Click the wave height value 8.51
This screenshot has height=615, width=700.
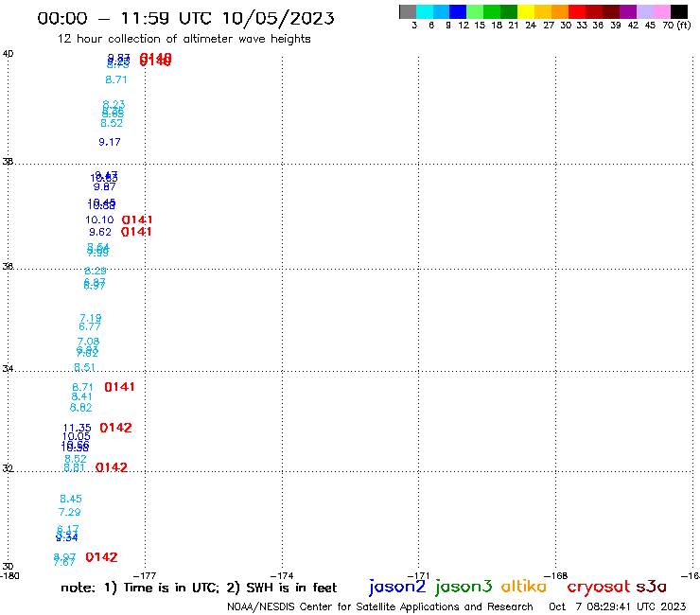(x=84, y=367)
